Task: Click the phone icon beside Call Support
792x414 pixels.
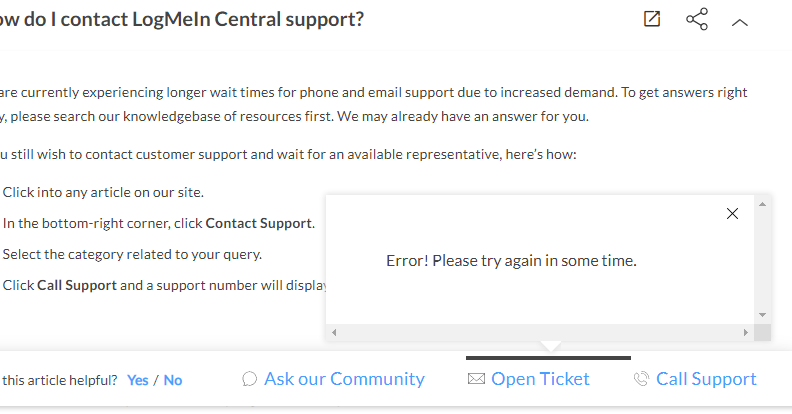Action: (641, 379)
